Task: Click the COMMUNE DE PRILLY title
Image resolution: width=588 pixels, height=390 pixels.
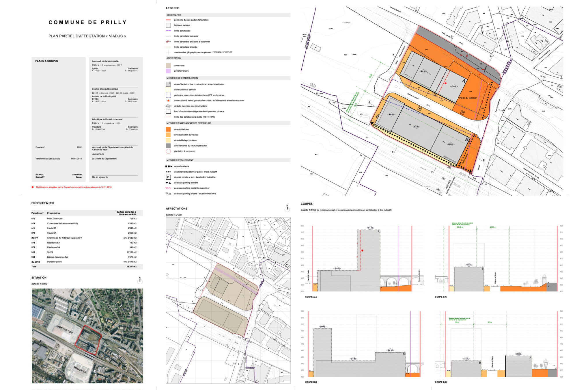Action: pos(87,22)
